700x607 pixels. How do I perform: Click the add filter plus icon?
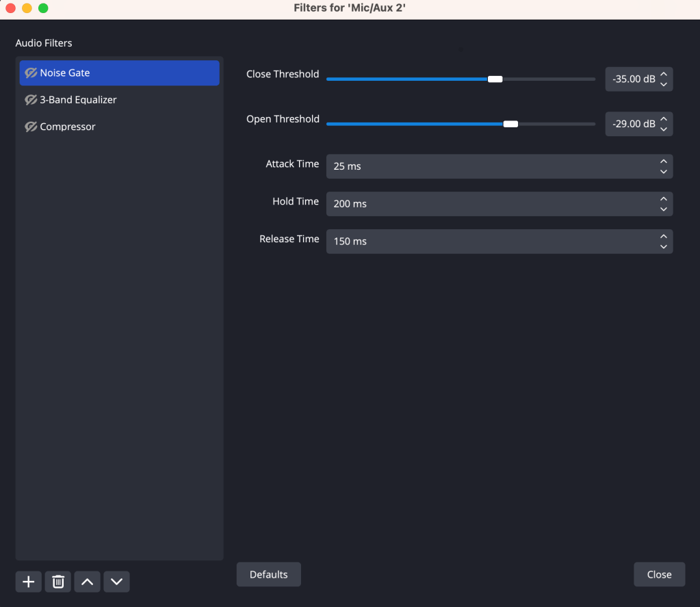28,582
